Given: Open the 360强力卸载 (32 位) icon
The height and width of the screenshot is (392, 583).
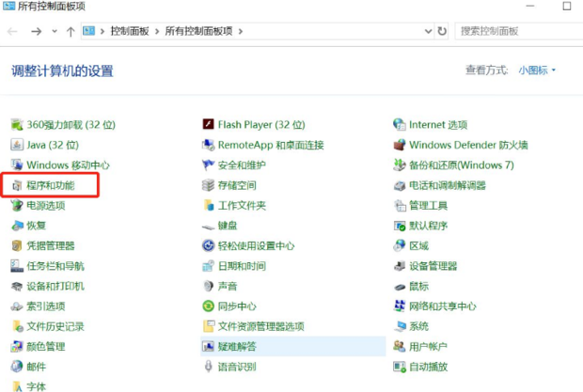Looking at the screenshot, I should click(17, 124).
